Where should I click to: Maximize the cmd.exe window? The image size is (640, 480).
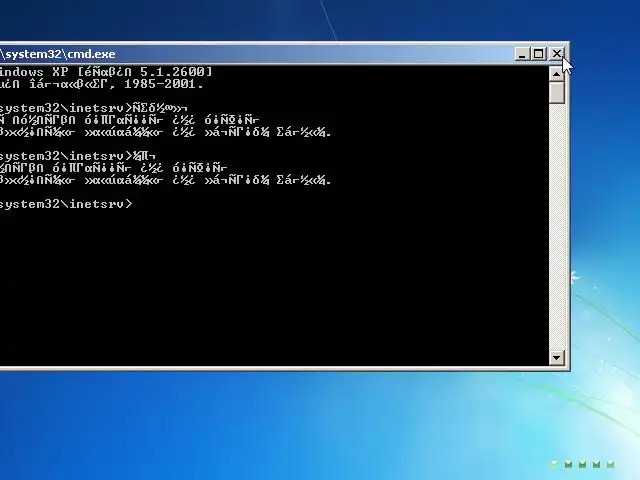(x=539, y=54)
